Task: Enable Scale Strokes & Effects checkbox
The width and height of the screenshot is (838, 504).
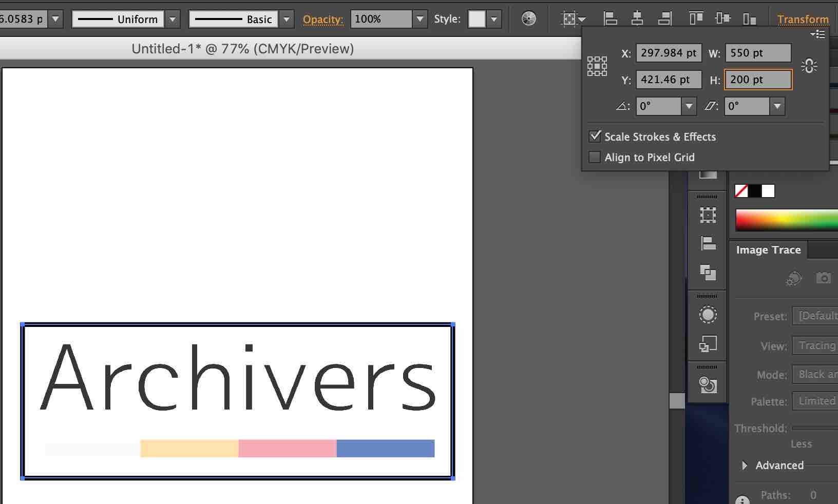Action: point(595,136)
